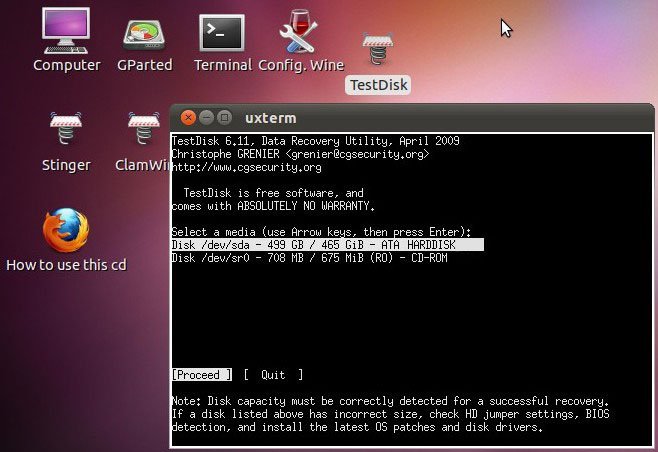Click the 'detection, and install the latest' line
This screenshot has height=452, width=658.
click(357, 427)
